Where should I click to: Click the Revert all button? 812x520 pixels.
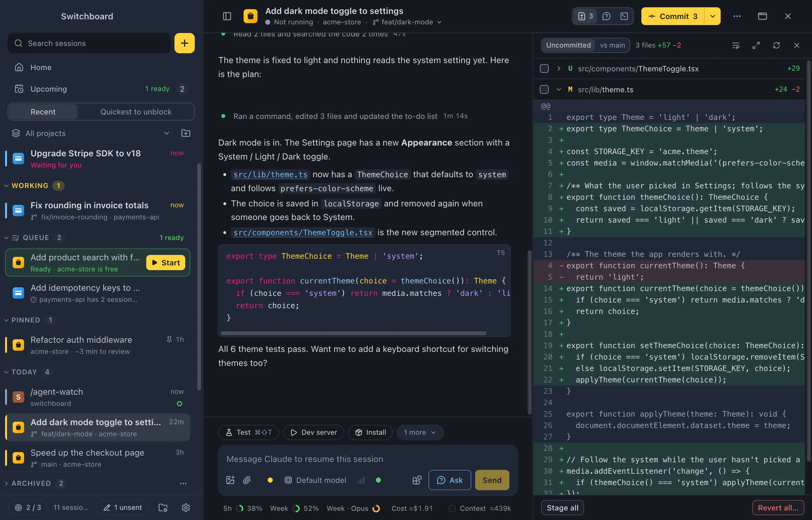pos(778,508)
